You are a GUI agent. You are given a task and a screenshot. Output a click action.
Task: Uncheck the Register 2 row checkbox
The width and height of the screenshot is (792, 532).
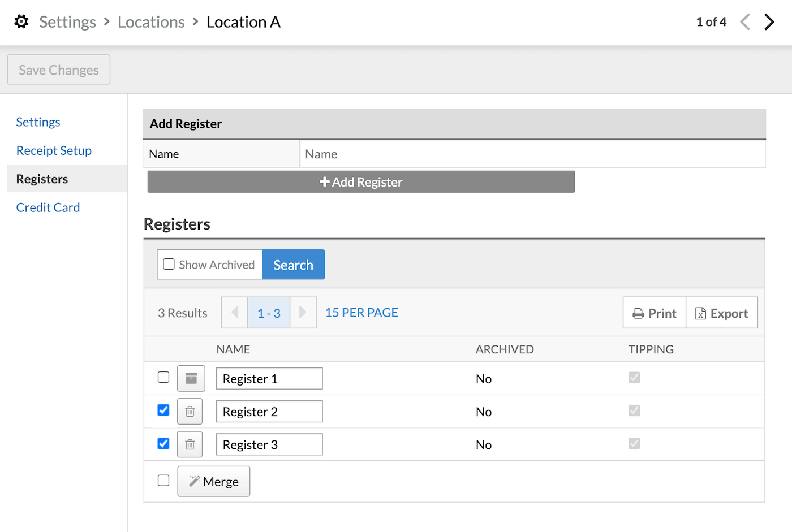pos(163,410)
